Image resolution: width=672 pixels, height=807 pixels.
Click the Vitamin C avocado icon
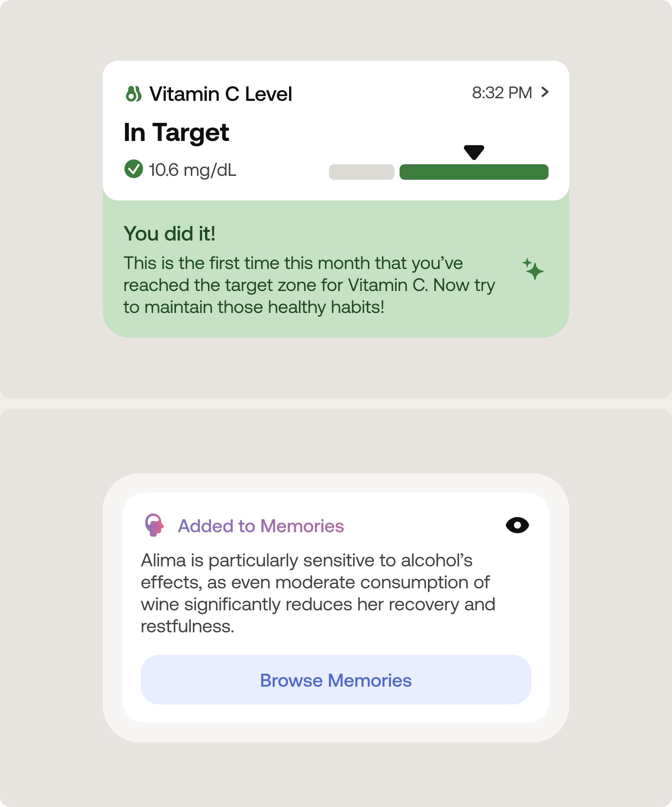pos(133,94)
